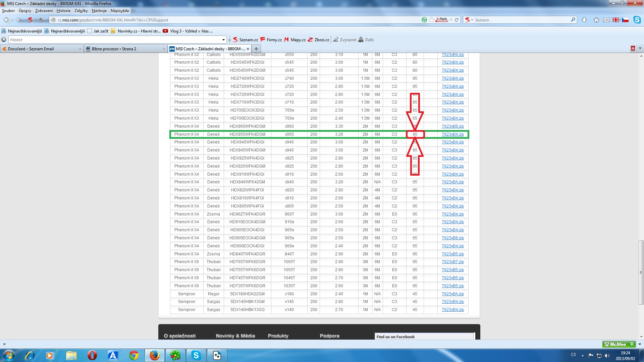Open the email envelope toolbar icon
Image resolution: width=644 pixels, height=362 pixels.
click(606, 20)
